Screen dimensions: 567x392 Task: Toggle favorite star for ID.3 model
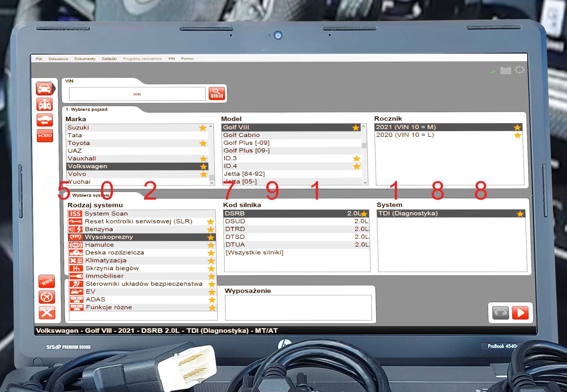click(x=357, y=158)
